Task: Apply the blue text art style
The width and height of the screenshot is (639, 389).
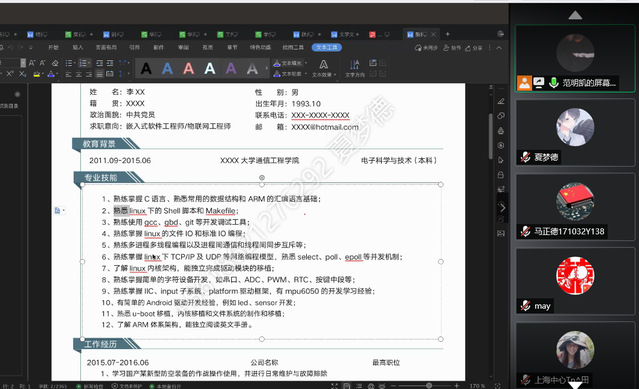Action: [x=167, y=68]
